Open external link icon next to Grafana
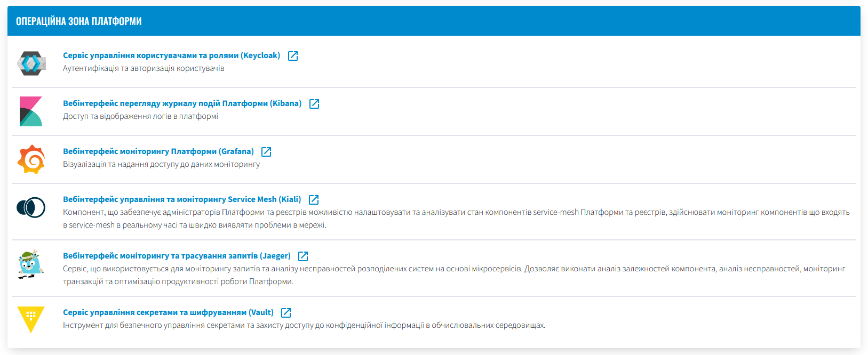Viewport: 868px width, 355px height. coord(266,152)
